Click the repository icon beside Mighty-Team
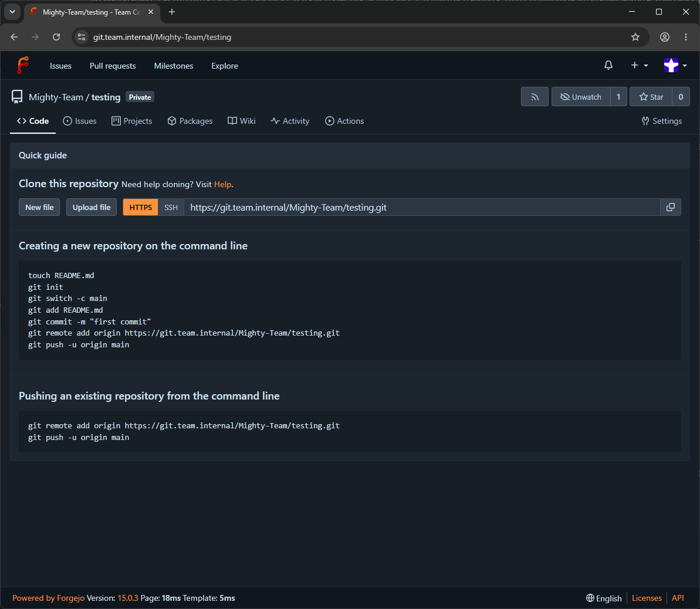 pyautogui.click(x=17, y=97)
